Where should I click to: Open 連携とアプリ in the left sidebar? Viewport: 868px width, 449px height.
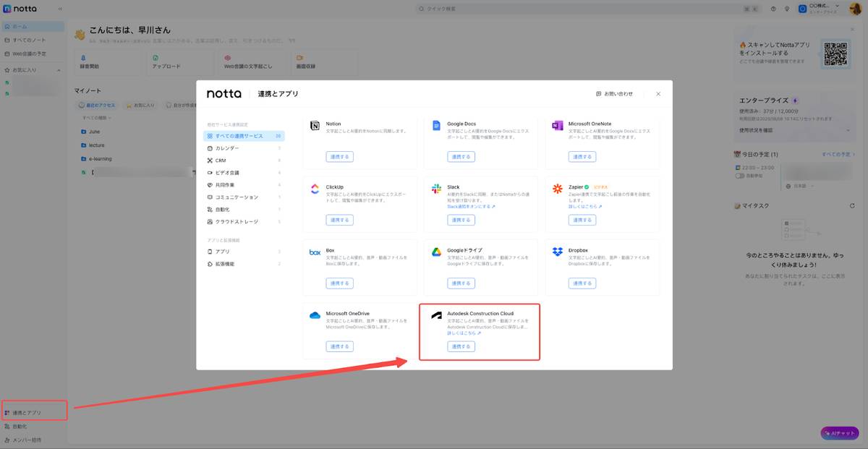[34, 413]
